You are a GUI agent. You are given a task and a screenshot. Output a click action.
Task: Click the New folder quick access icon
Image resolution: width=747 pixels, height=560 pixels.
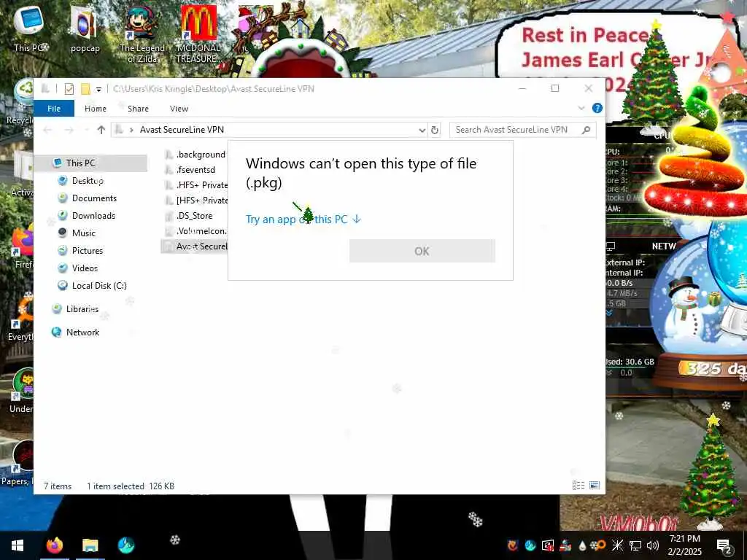(x=85, y=89)
